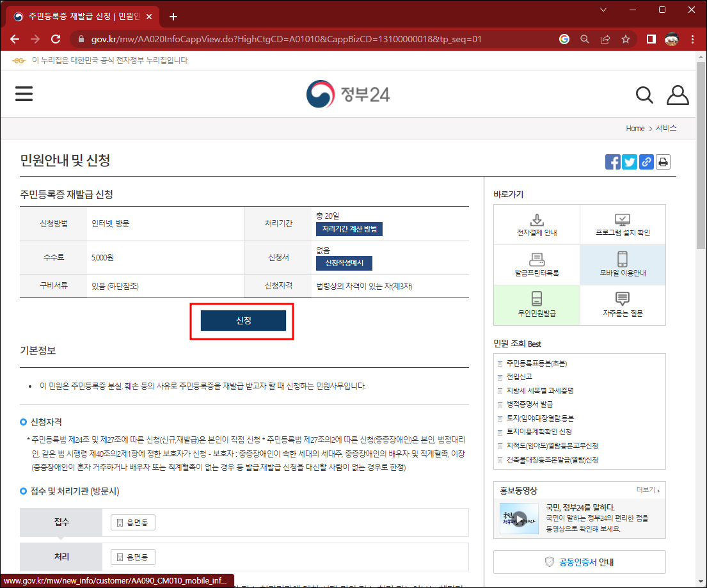Screen dimensions: 707x588
Task: Open the 프로그램 설치 확인 shortcut icon
Action: coord(623,219)
